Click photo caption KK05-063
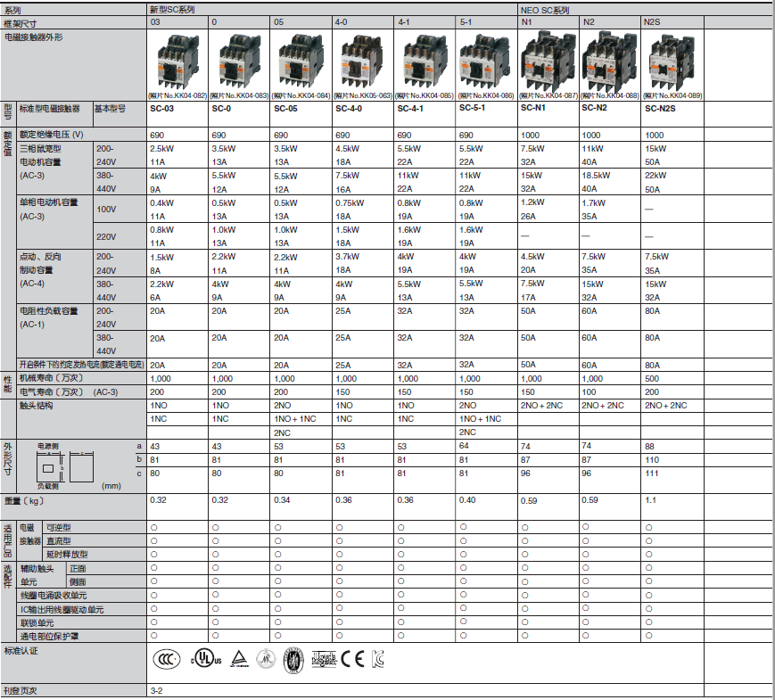The image size is (775, 700). [363, 96]
